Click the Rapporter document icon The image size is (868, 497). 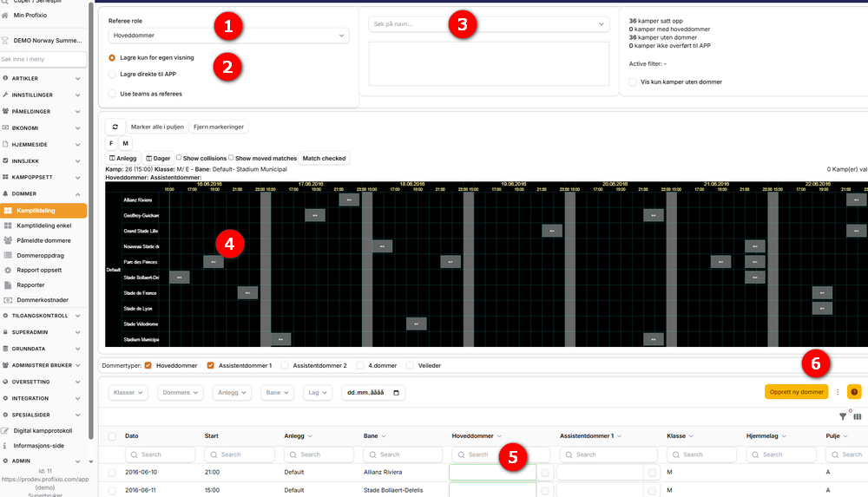8,285
